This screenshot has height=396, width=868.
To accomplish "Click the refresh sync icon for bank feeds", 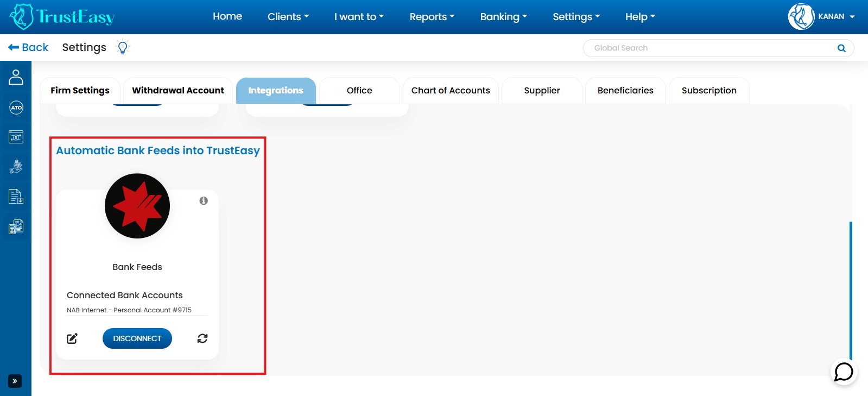I will (202, 338).
